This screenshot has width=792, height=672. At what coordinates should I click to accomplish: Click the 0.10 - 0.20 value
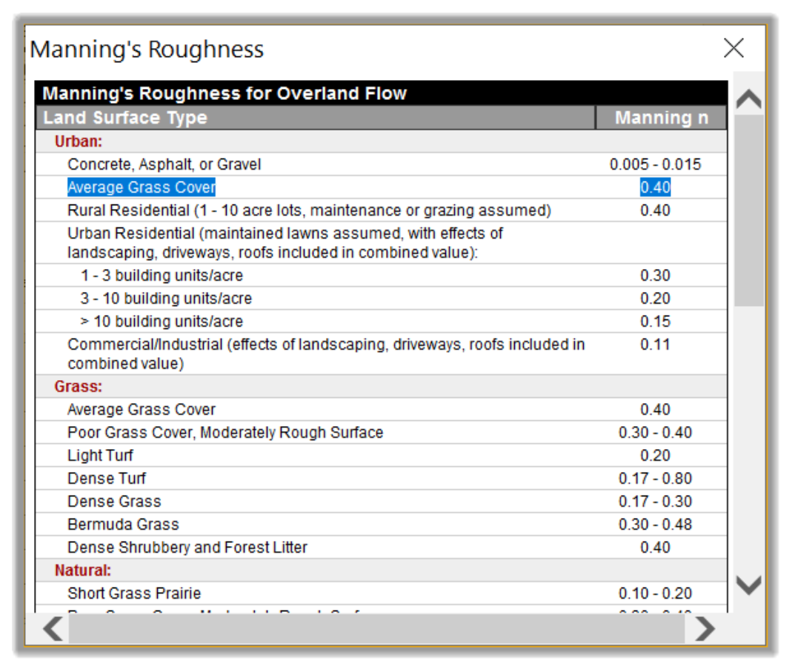coord(655,593)
